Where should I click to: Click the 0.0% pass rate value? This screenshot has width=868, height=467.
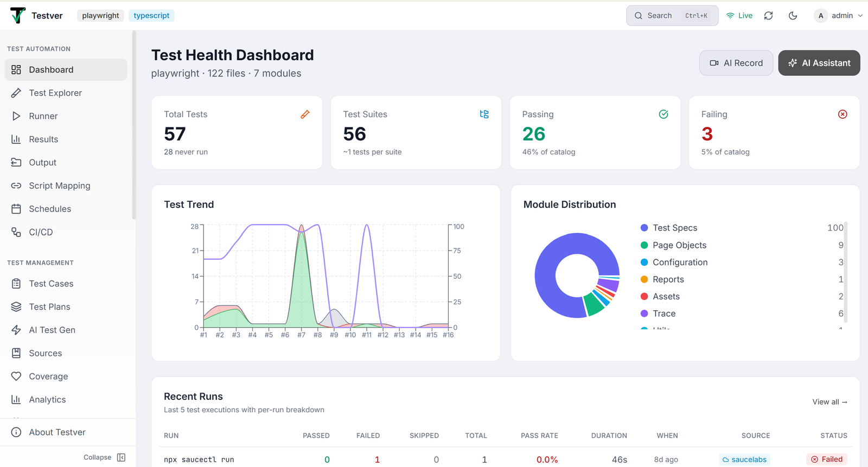(x=547, y=459)
